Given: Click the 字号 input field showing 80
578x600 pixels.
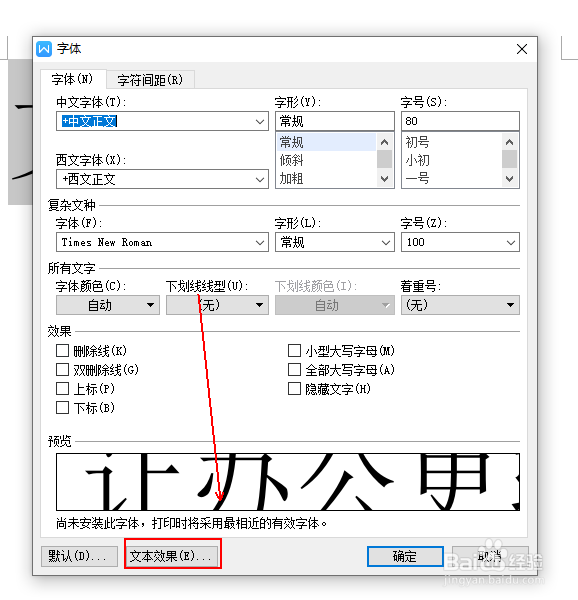Looking at the screenshot, I should pyautogui.click(x=460, y=121).
